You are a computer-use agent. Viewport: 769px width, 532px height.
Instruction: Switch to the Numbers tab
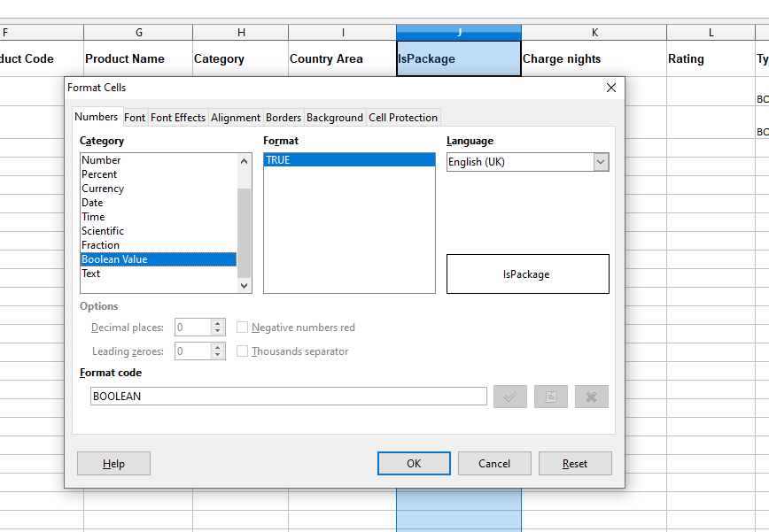coord(96,117)
